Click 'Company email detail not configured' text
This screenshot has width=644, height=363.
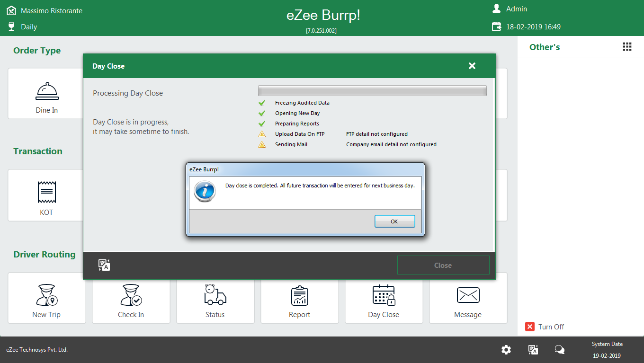pos(391,144)
